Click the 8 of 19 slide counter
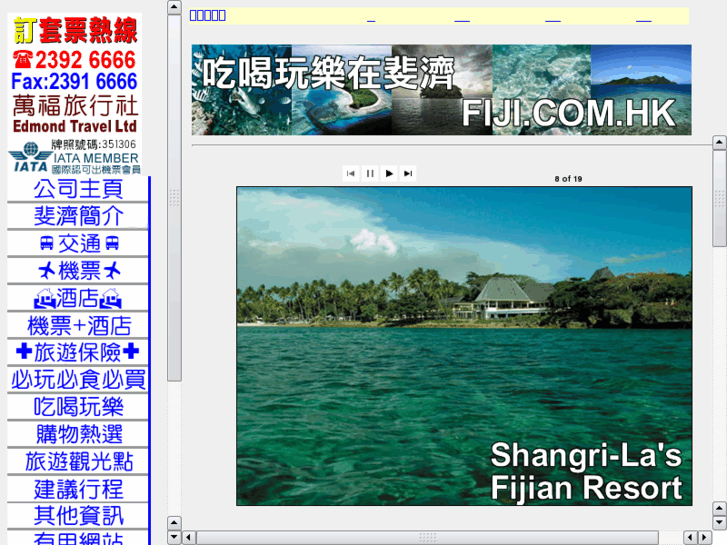Viewport: 727px width, 545px height. [568, 179]
